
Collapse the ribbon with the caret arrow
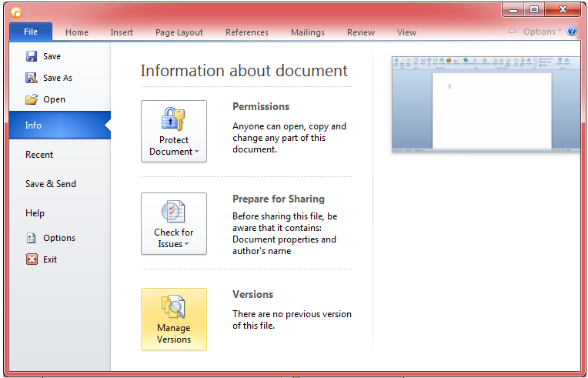[x=513, y=32]
